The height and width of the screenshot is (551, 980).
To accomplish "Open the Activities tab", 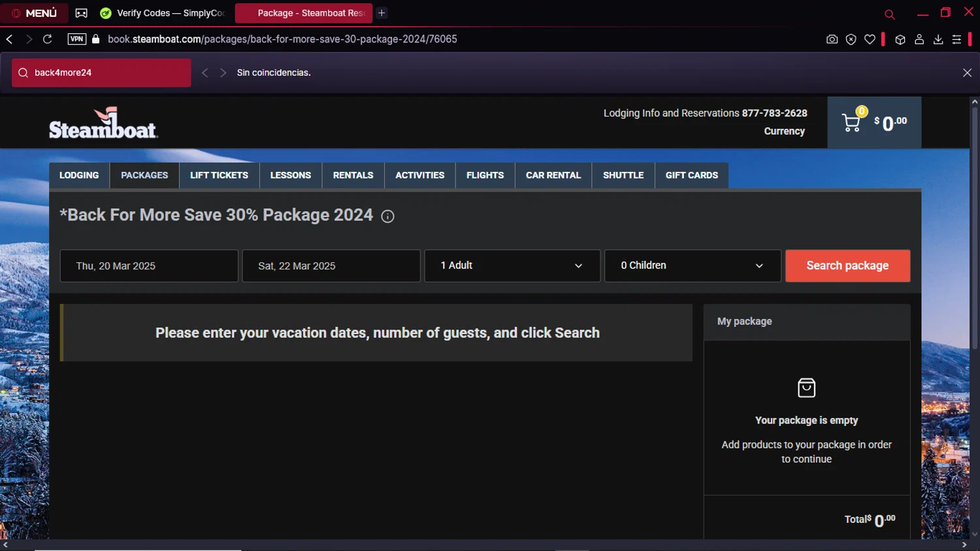I will 419,175.
